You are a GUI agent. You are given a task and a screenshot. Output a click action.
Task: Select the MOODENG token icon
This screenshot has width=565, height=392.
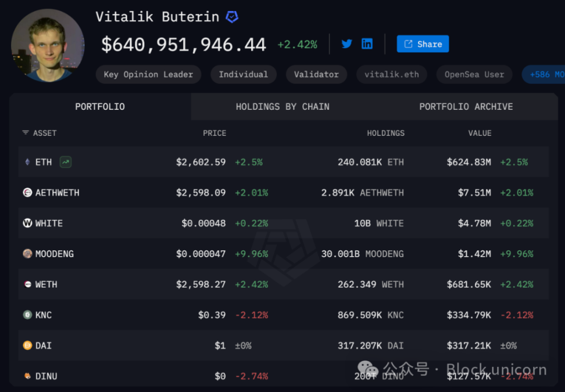click(27, 254)
